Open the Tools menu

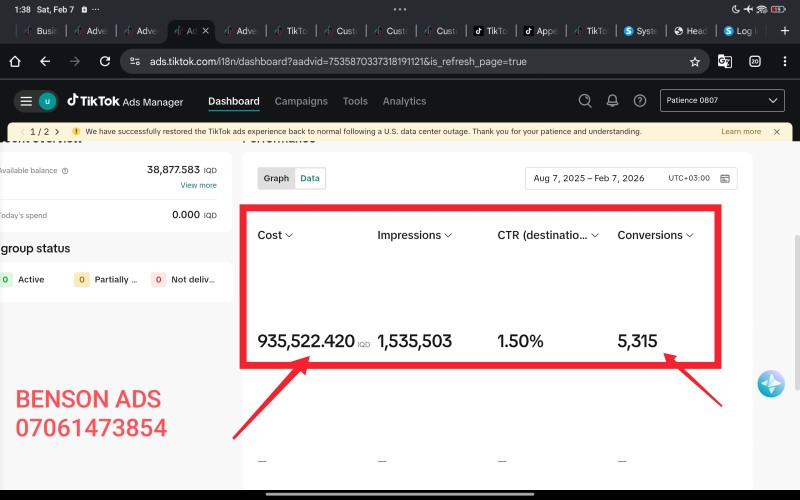pyautogui.click(x=355, y=101)
